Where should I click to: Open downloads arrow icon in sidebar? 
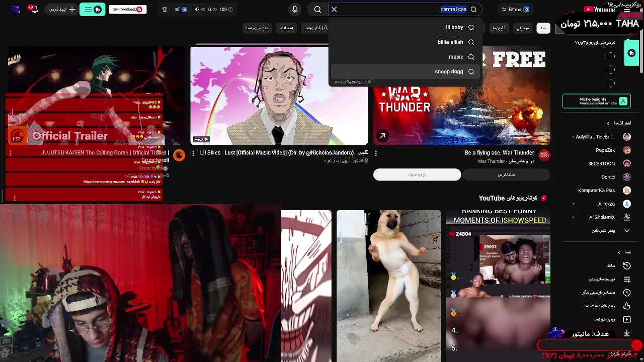pos(627,333)
